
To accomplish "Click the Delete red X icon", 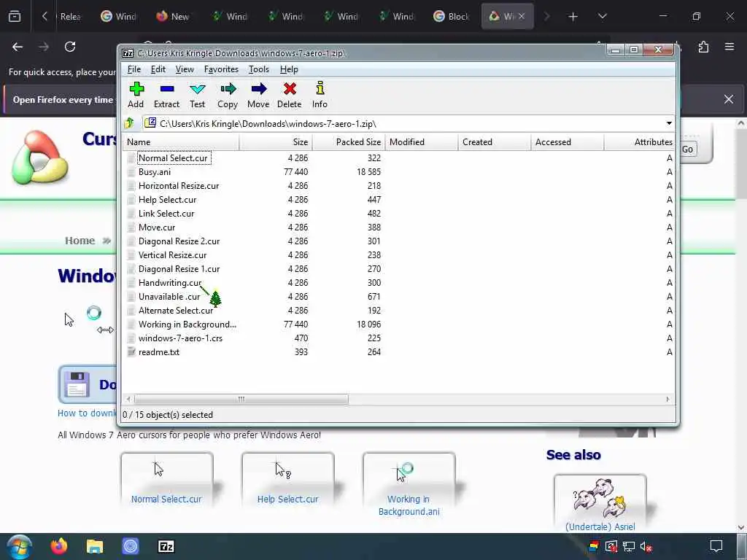I will coord(290,89).
